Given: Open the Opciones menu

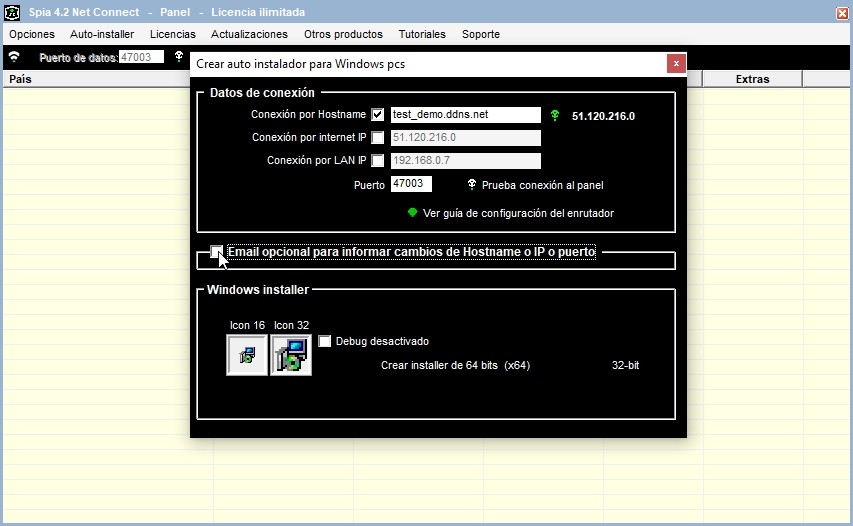Looking at the screenshot, I should (x=32, y=34).
